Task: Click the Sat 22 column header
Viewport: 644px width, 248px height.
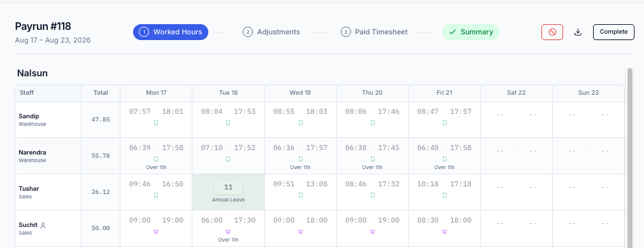Action: click(516, 93)
